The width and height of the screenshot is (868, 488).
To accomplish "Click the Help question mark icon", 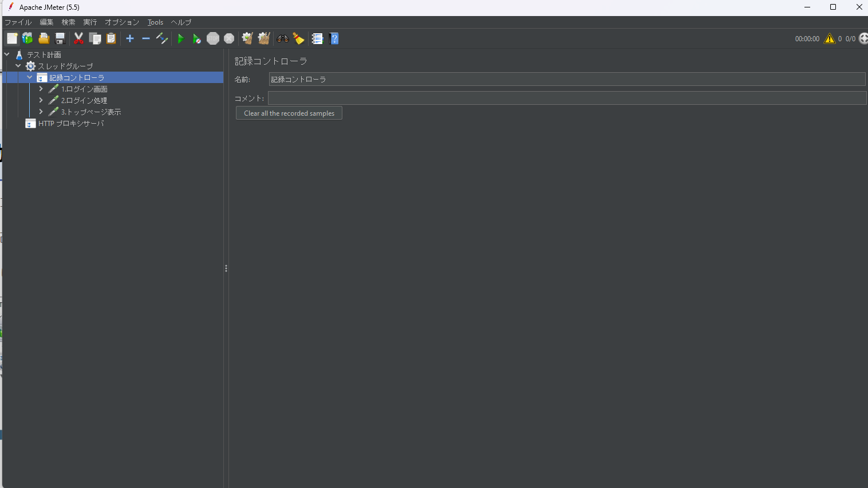I will click(334, 38).
